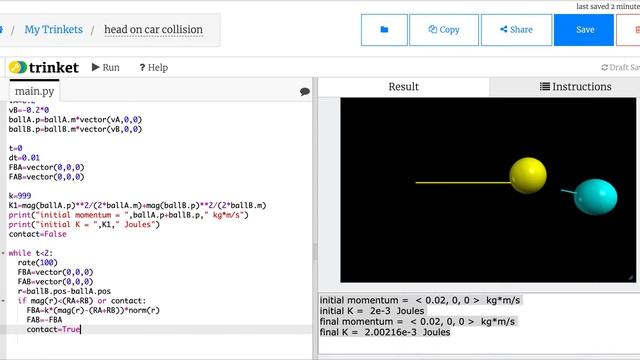Click the 'rate(100)' code line
Viewport: 640px width, 360px height.
pyautogui.click(x=38, y=262)
